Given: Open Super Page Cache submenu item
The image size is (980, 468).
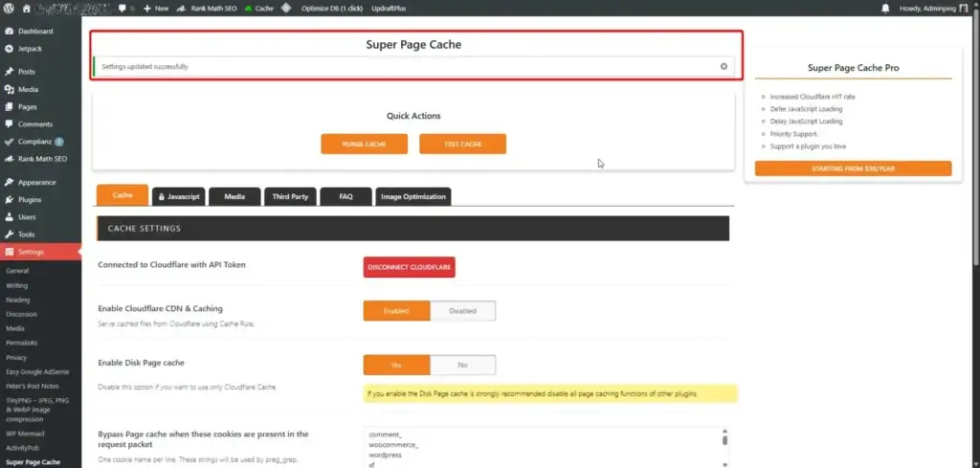Looking at the screenshot, I should click(x=33, y=462).
